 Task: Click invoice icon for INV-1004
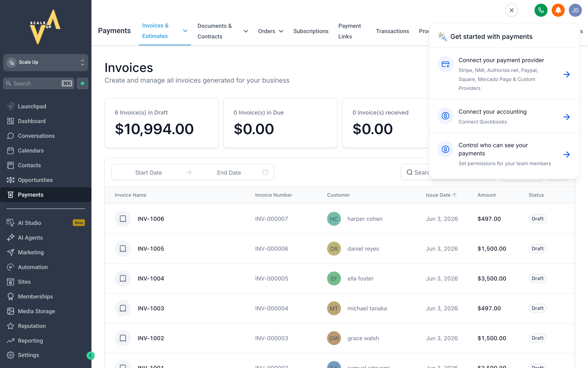click(x=123, y=278)
